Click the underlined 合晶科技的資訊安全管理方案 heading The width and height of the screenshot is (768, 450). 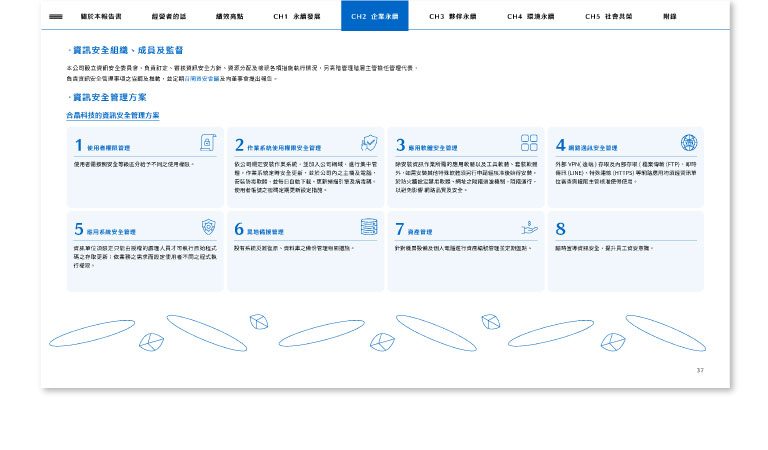(112, 116)
